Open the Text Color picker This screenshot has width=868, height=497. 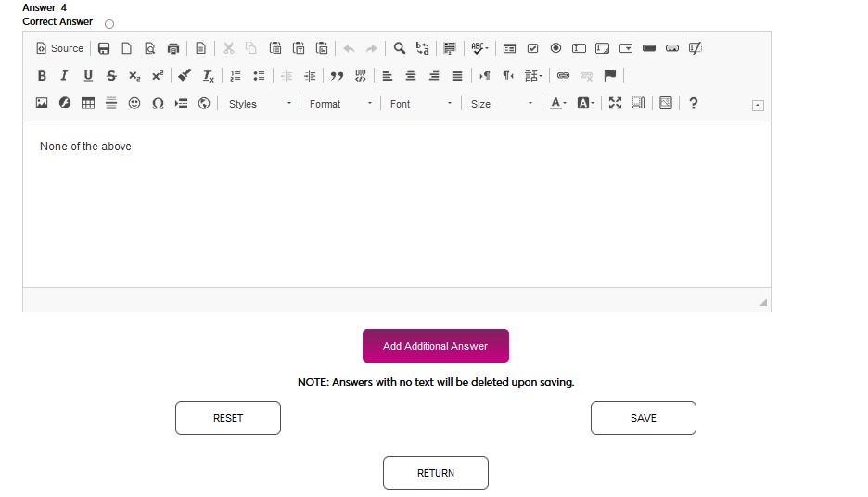click(558, 103)
